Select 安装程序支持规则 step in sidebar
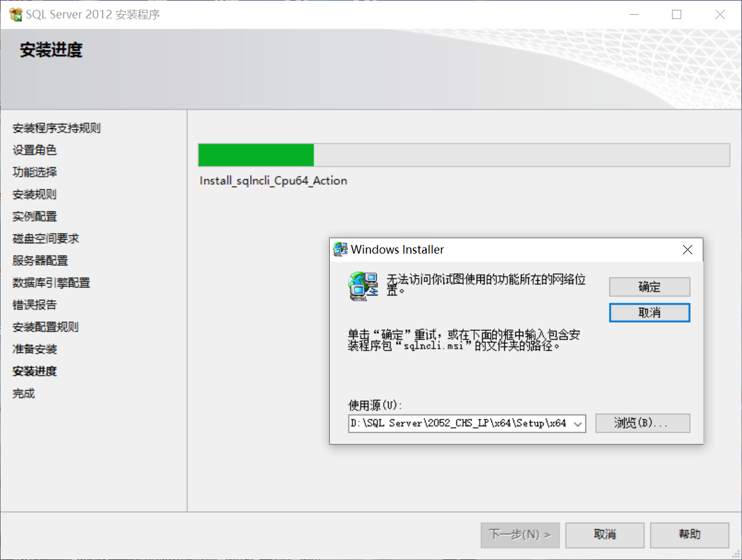This screenshot has height=560, width=742. [57, 128]
